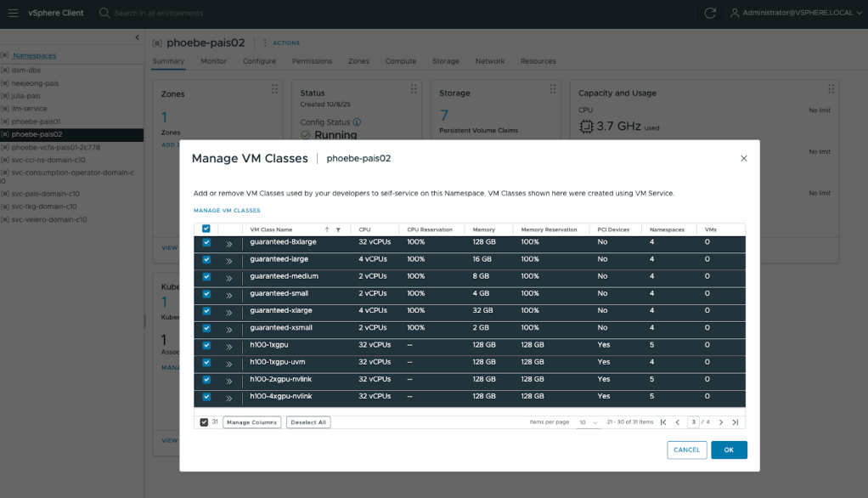Viewport: 868px width, 498px height.
Task: Collapse the left navigation sidebar
Action: [138, 37]
